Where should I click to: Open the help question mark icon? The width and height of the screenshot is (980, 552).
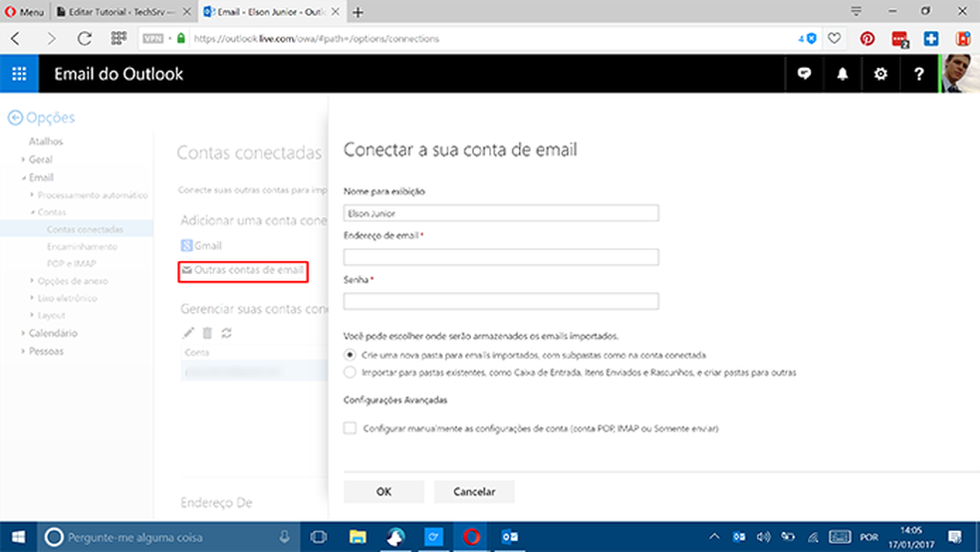[918, 74]
